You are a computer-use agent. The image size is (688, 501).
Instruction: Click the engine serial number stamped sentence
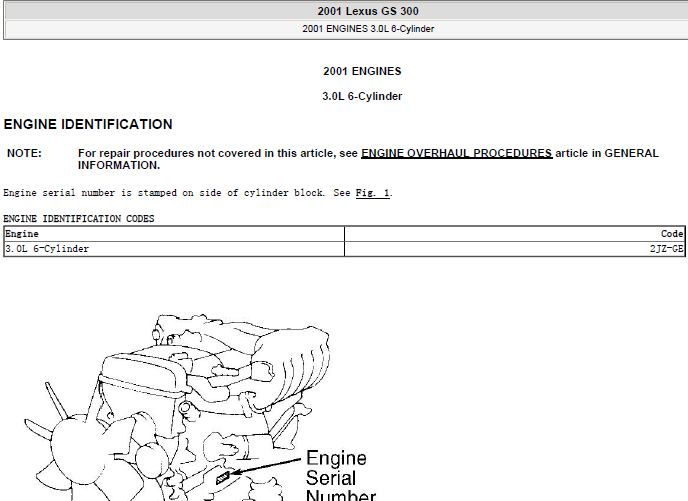(x=197, y=193)
